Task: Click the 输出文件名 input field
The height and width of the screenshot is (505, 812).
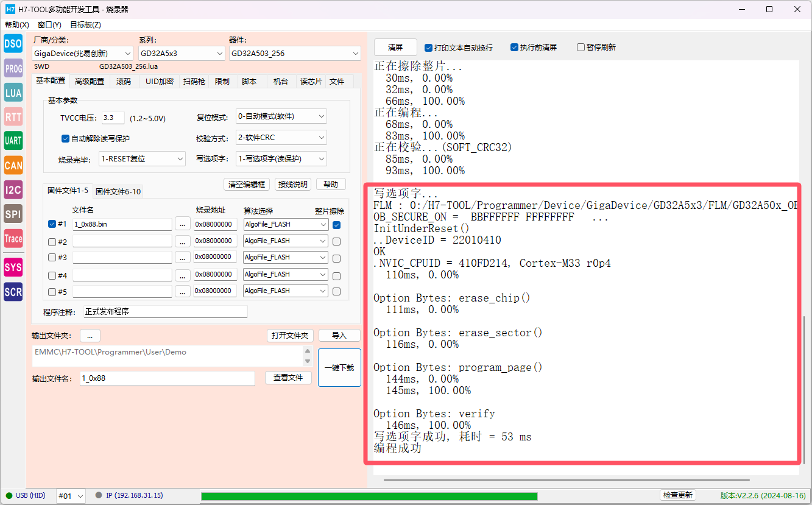Action: point(167,378)
